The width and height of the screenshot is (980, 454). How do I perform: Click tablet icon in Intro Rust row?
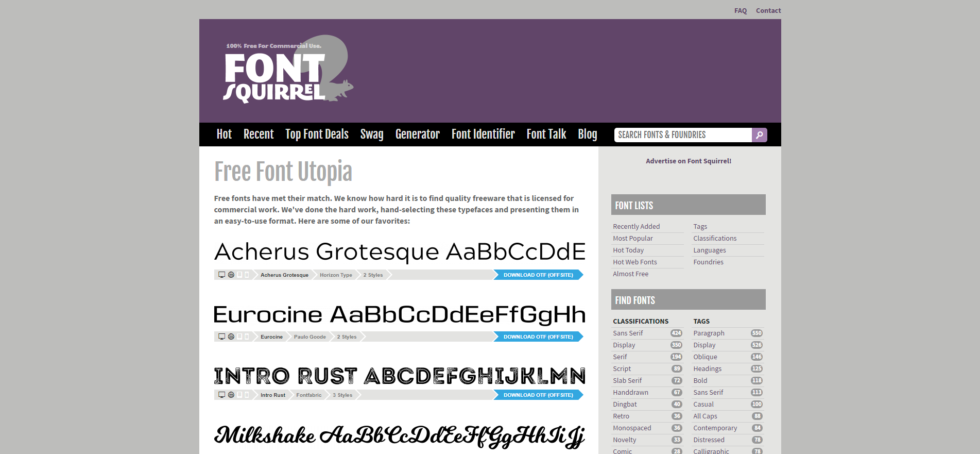pyautogui.click(x=239, y=395)
